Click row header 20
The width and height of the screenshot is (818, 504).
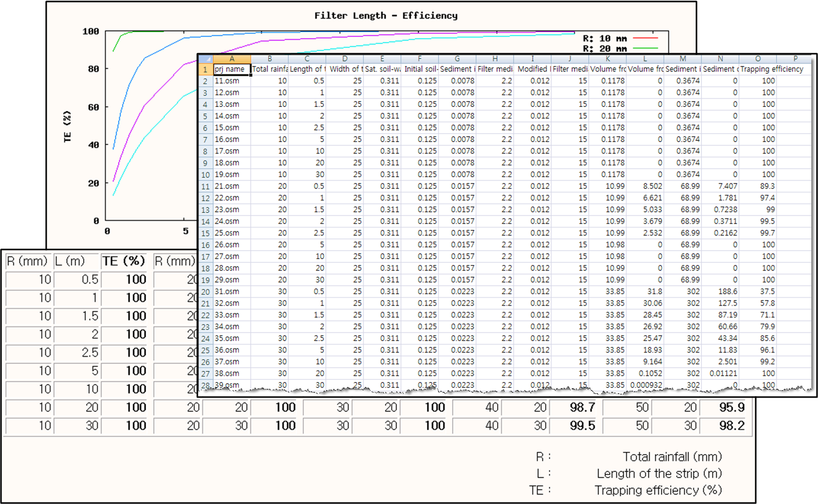pyautogui.click(x=205, y=292)
